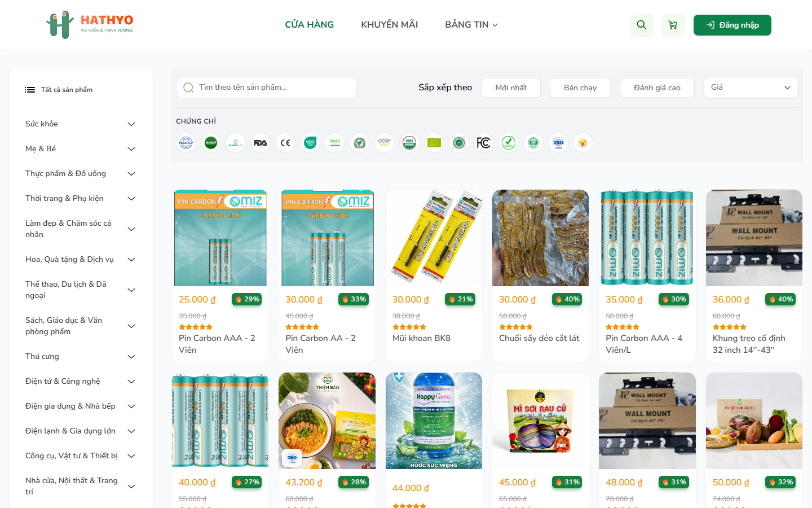Toggle sort by Mới nhất
Viewport: 812px width, 508px height.
click(511, 87)
